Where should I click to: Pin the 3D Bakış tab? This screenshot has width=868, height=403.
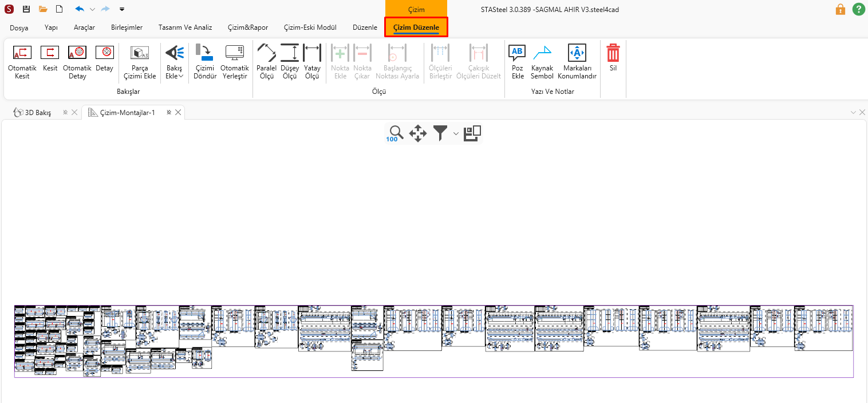[x=65, y=113]
